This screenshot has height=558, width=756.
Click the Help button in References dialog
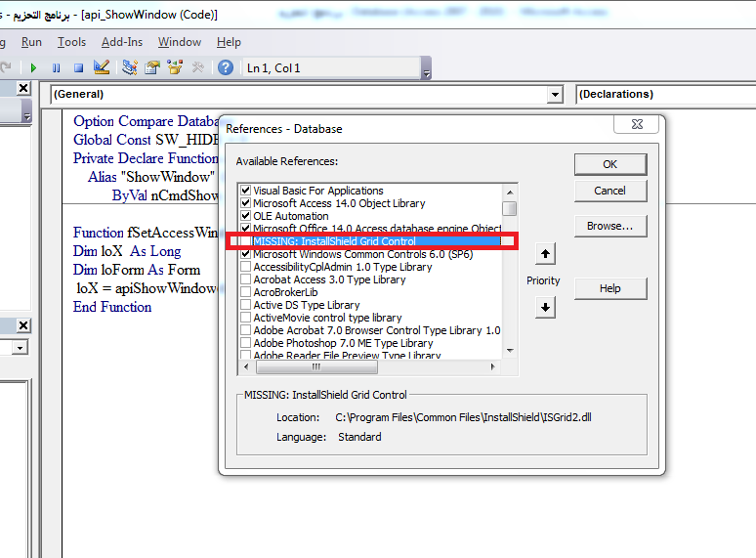click(x=610, y=288)
